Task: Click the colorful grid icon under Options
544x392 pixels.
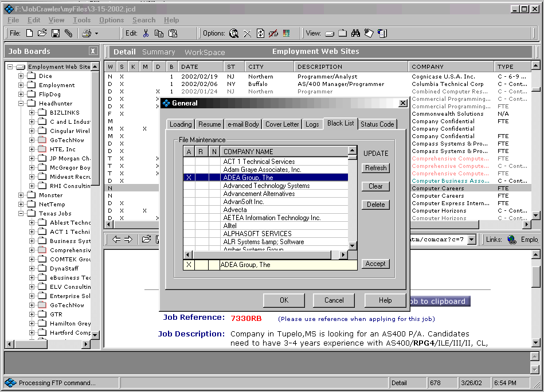Action: pos(286,33)
